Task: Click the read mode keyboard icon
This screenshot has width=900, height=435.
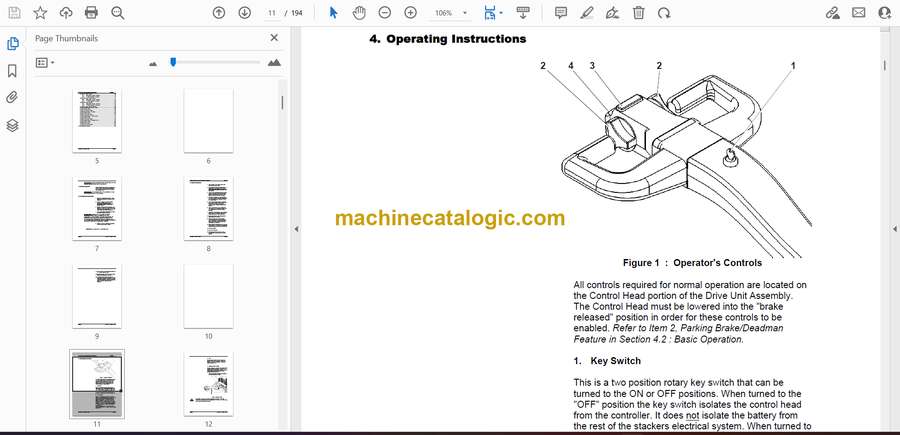Action: coord(522,13)
